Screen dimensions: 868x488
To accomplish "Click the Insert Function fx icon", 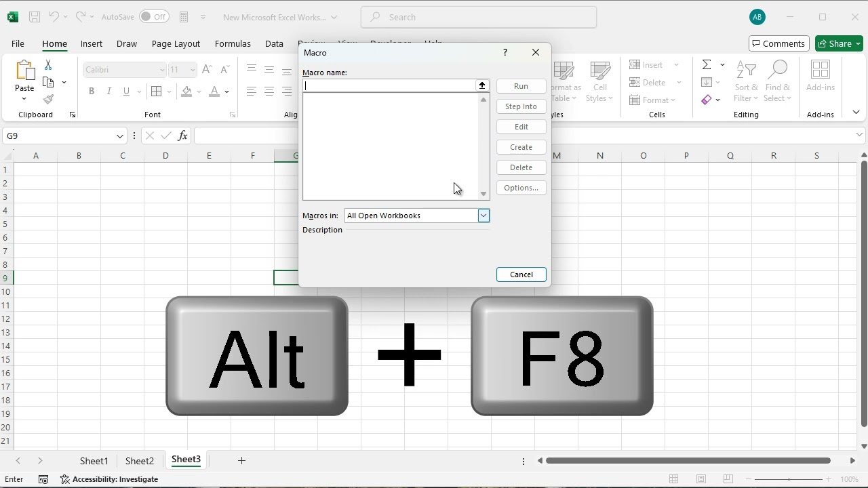I will [182, 136].
